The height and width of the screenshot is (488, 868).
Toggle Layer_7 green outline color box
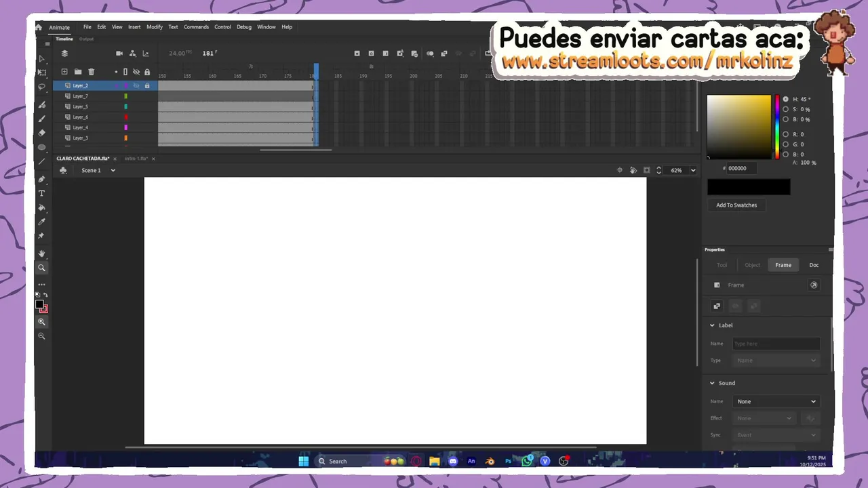pos(126,96)
